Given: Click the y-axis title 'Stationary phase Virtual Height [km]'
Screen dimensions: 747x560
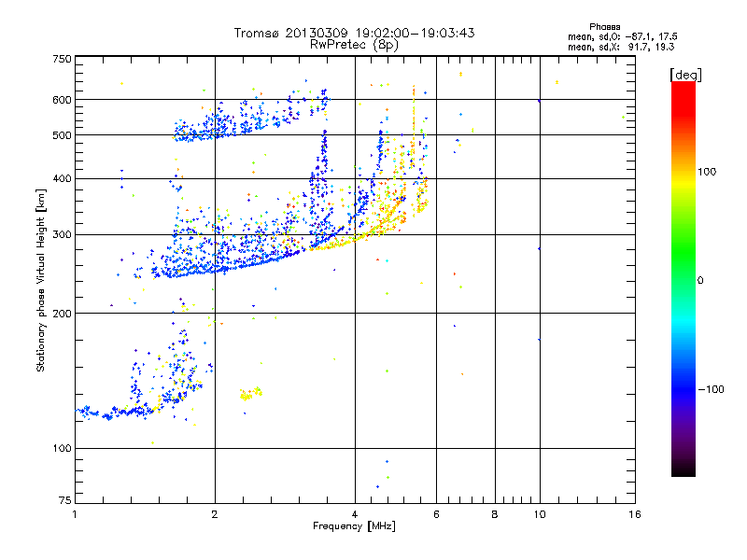Looking at the screenshot, I should [x=40, y=281].
